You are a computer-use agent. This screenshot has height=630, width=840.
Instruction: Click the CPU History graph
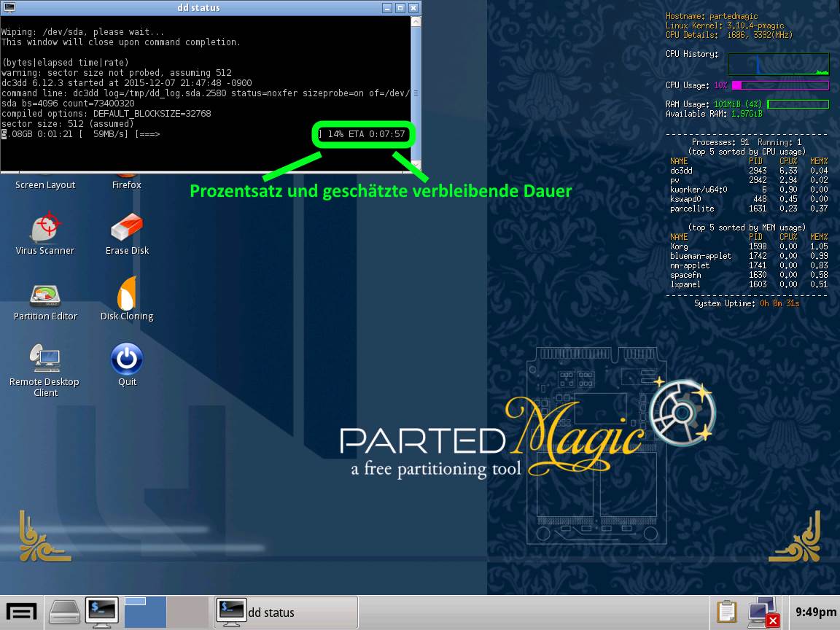coord(779,63)
